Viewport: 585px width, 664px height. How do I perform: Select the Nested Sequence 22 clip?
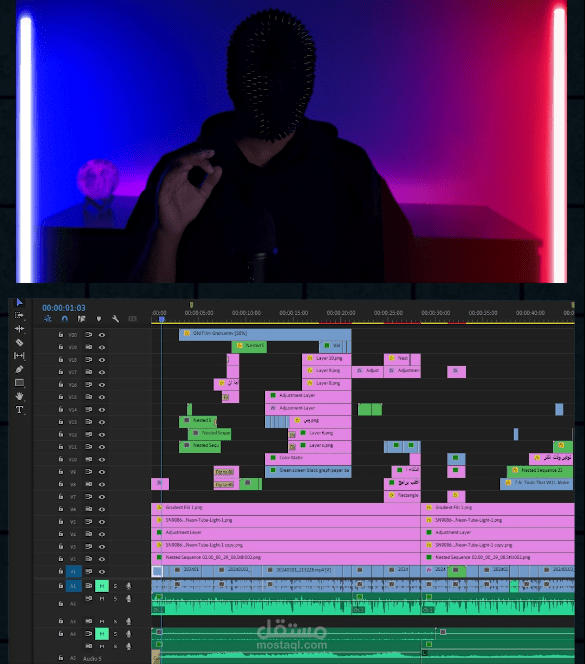(540, 471)
